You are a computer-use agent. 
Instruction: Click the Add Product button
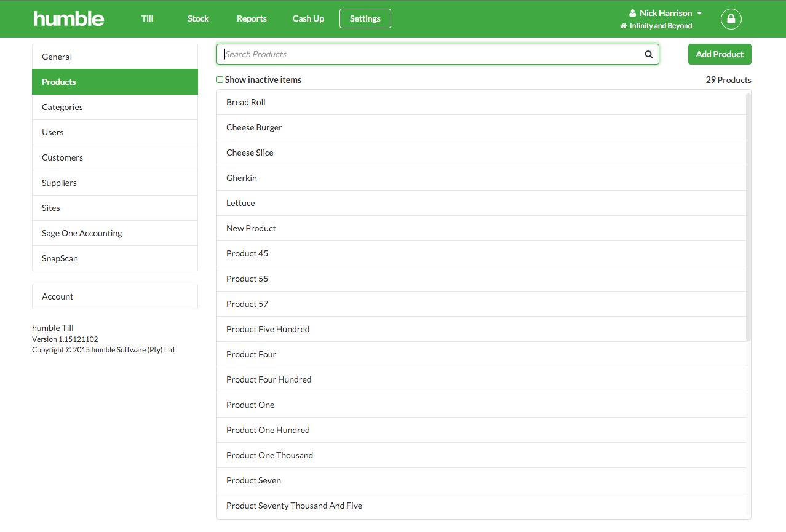[720, 54]
